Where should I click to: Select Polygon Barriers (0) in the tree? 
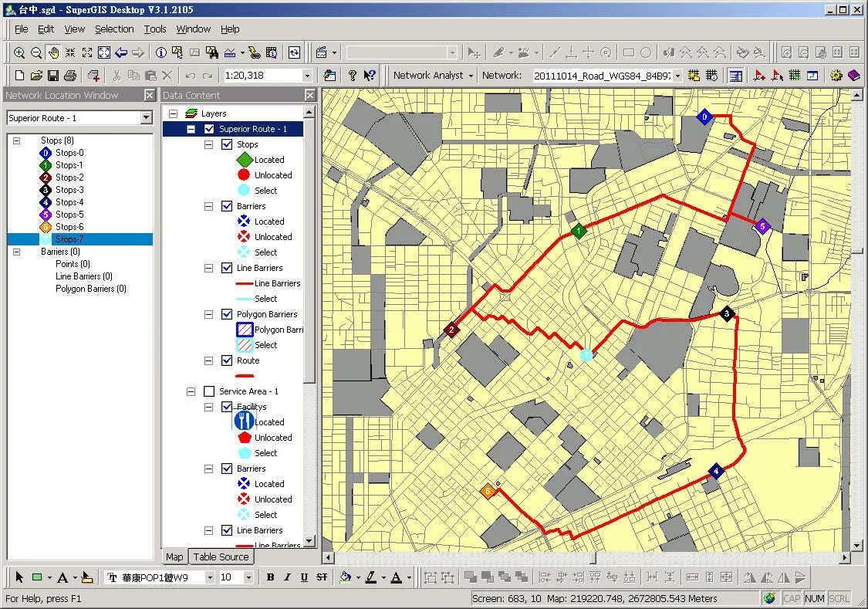[91, 289]
